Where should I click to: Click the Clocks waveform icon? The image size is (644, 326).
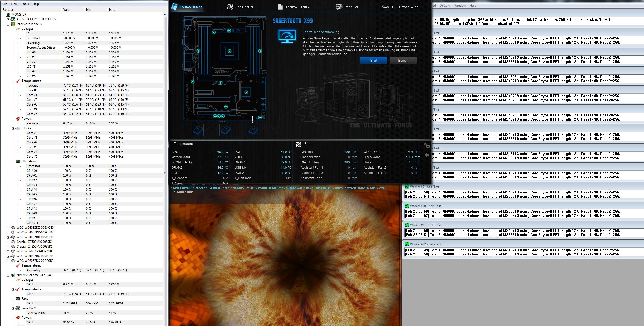point(18,128)
